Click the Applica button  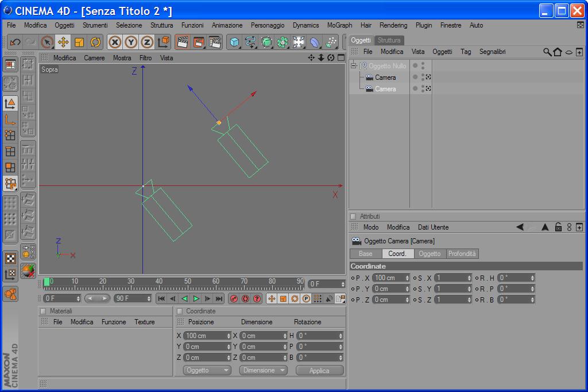click(319, 370)
